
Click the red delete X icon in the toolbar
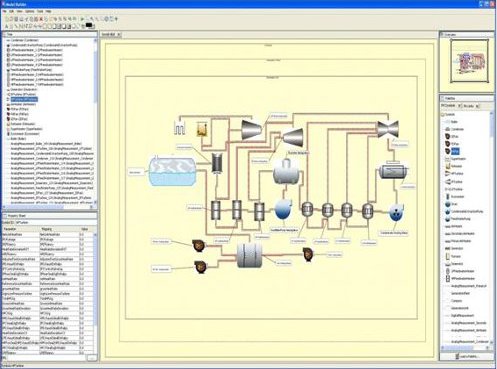click(x=41, y=19)
